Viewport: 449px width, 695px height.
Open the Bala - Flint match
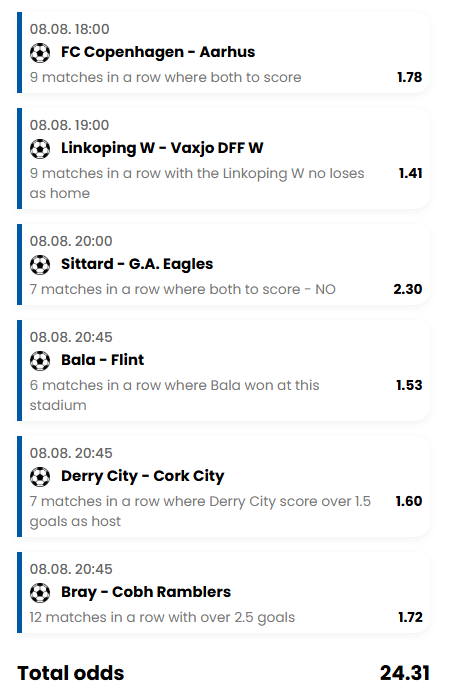pos(102,360)
